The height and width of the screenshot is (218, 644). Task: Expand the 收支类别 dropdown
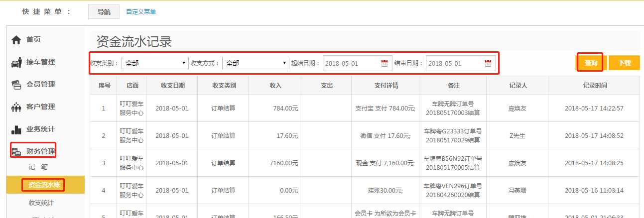pos(154,63)
